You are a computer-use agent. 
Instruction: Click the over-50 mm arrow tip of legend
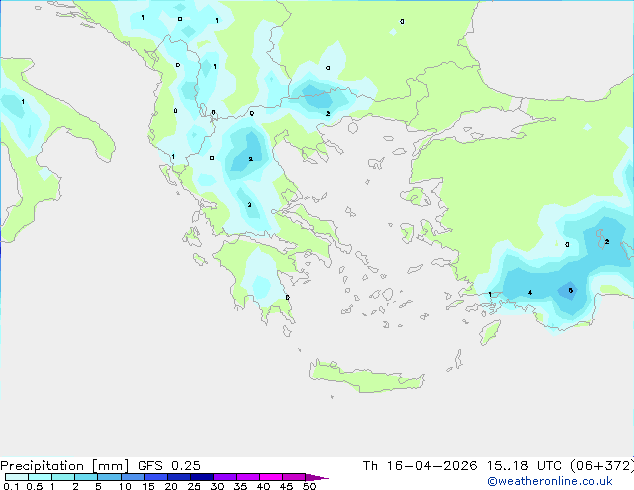click(317, 477)
